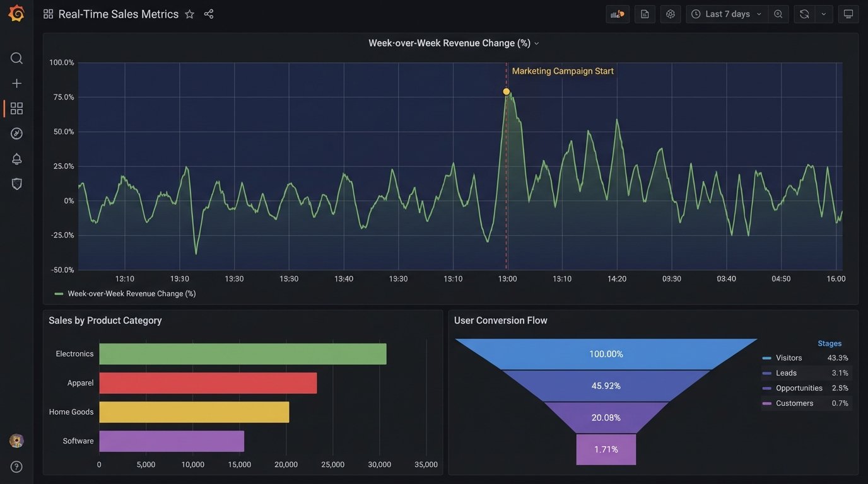The width and height of the screenshot is (868, 484).
Task: Open the Dashboards section in the sidebar
Action: point(16,108)
